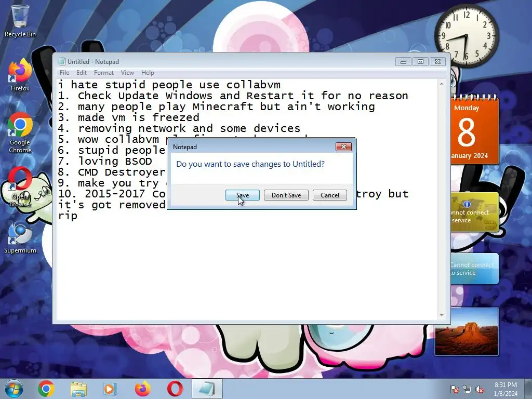Viewport: 532px width, 399px height.
Task: Click the line "3. made vm is freezed"
Action: pyautogui.click(x=129, y=118)
